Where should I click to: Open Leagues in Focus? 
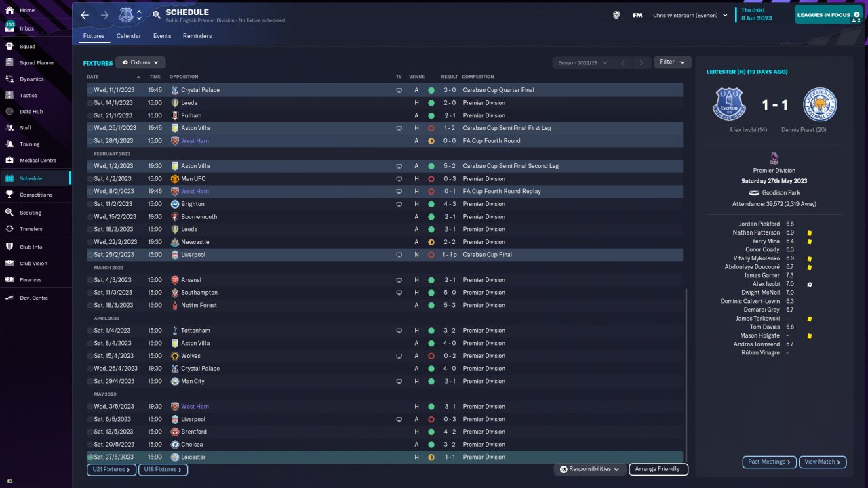[829, 15]
